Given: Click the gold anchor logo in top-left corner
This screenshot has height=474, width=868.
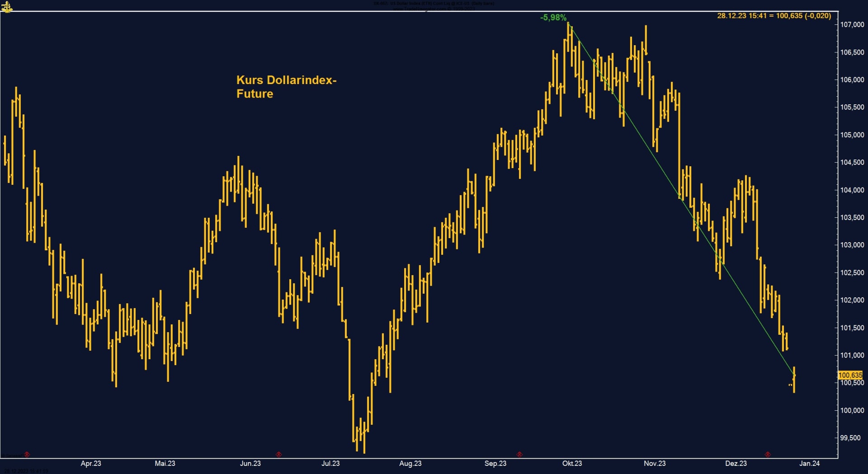Looking at the screenshot, I should [x=8, y=7].
